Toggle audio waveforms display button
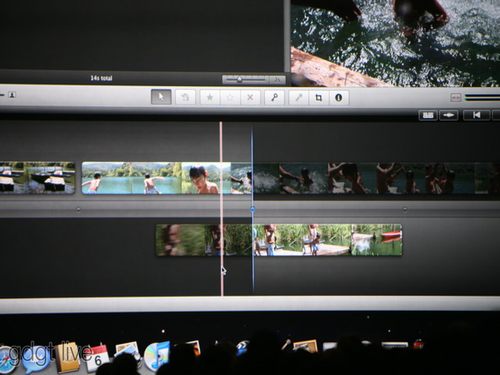The image size is (500, 375). click(x=448, y=115)
